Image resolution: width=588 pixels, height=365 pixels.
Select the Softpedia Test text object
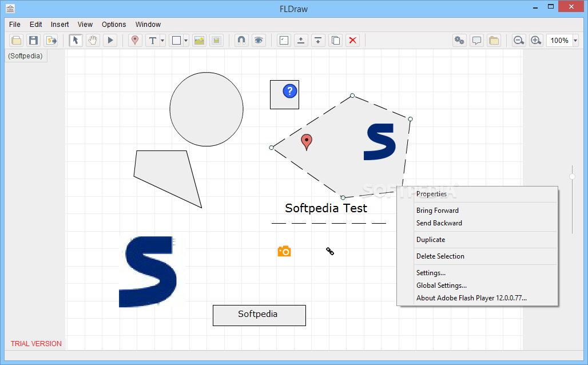pyautogui.click(x=326, y=208)
